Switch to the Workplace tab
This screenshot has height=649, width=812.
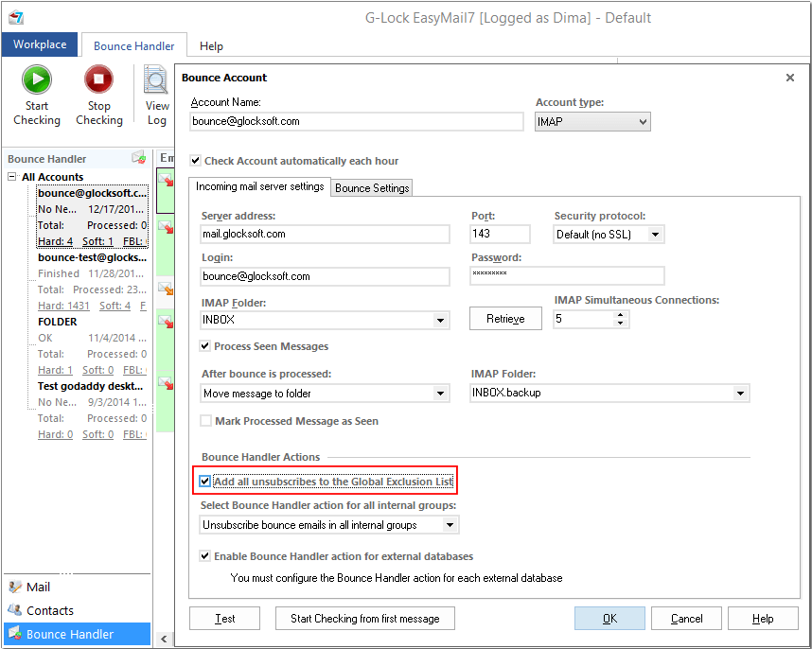(40, 44)
